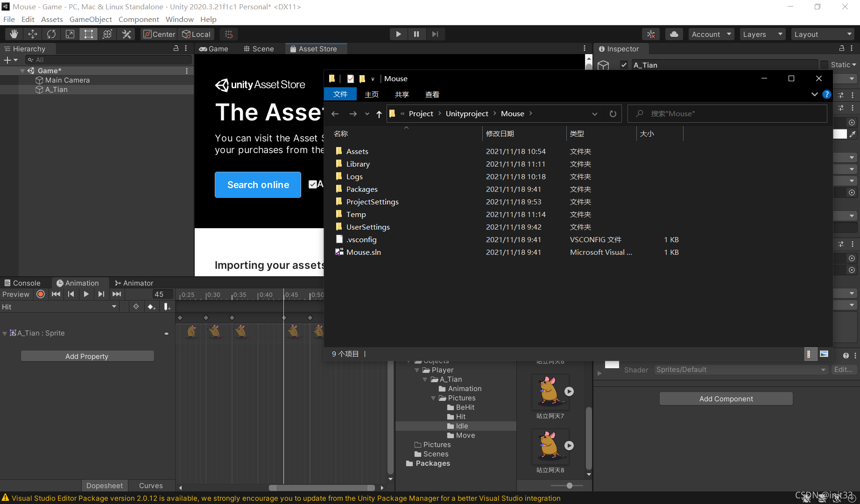Open the Window menu
Screen dimensions: 860x504
coord(179,19)
